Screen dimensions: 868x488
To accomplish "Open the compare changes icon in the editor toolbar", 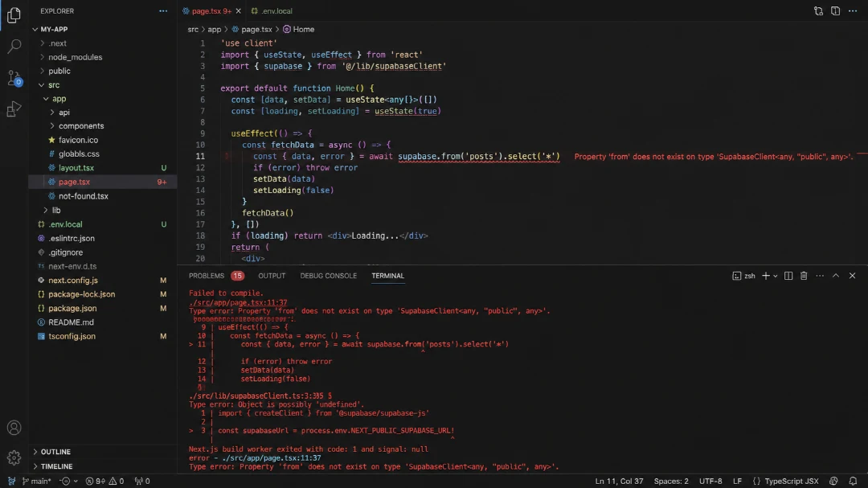I will [818, 11].
